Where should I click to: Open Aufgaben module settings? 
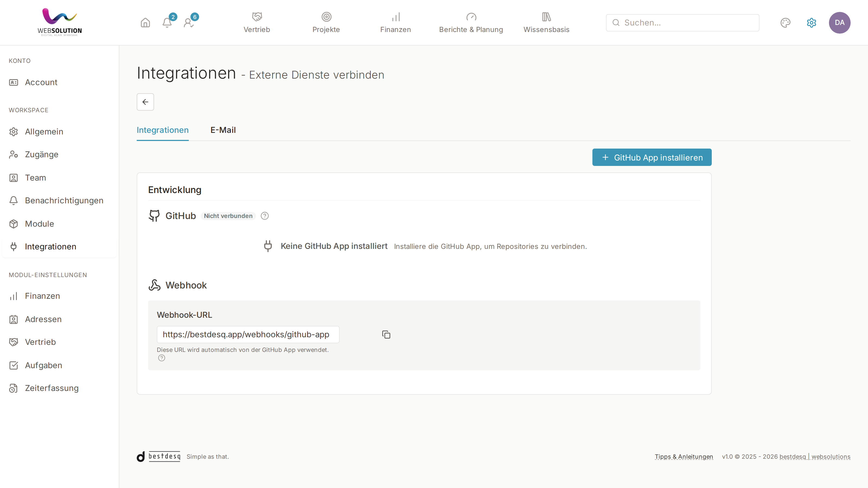(x=59, y=365)
